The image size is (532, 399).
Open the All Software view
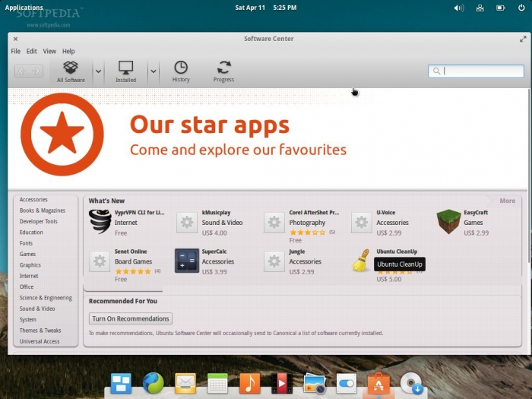tap(71, 71)
